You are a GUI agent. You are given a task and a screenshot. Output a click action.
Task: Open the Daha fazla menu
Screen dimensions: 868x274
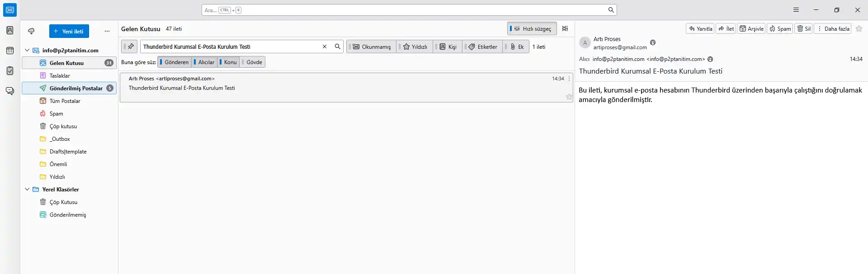pos(833,28)
